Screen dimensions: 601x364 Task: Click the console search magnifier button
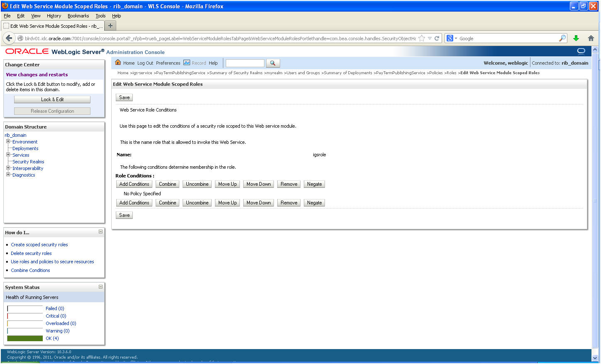coord(273,63)
